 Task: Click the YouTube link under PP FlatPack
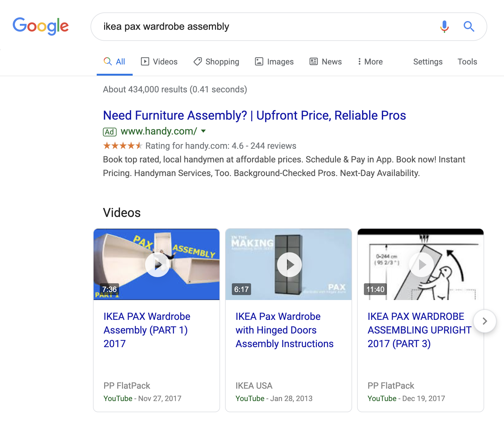coord(118,398)
